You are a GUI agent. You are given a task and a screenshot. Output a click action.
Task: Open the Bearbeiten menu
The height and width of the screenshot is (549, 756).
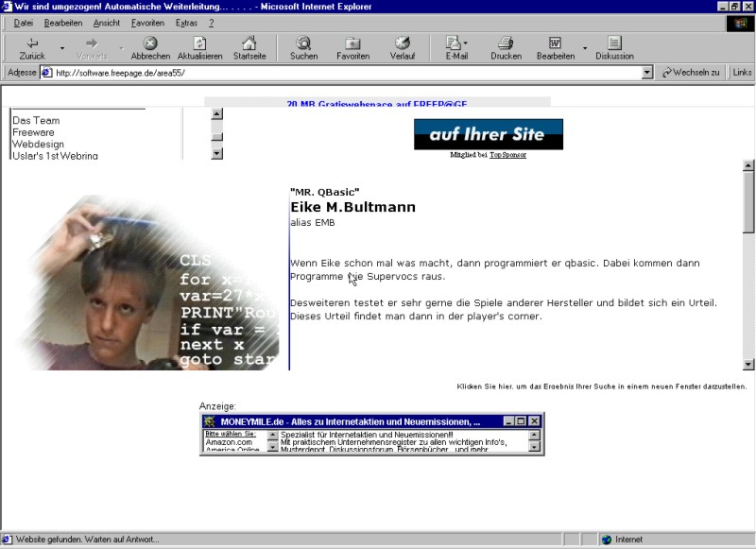pos(63,23)
